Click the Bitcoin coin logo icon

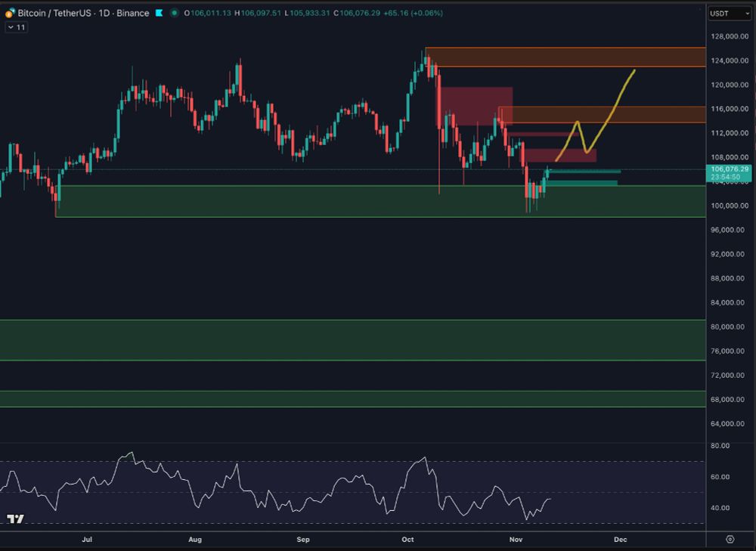pos(9,13)
